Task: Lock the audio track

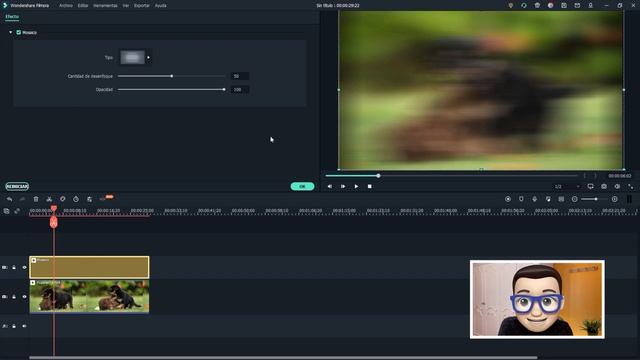Action: pos(14,326)
